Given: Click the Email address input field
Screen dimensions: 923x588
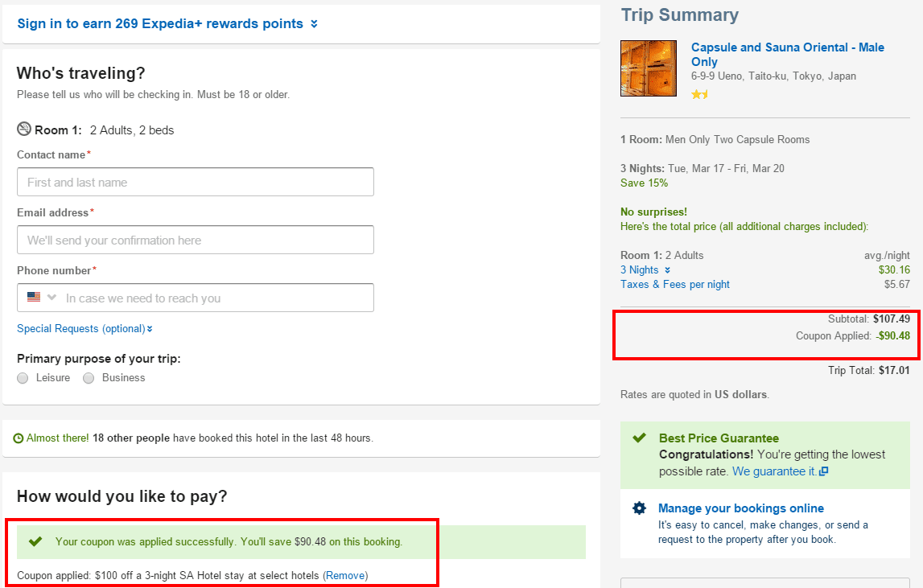Looking at the screenshot, I should coord(196,240).
